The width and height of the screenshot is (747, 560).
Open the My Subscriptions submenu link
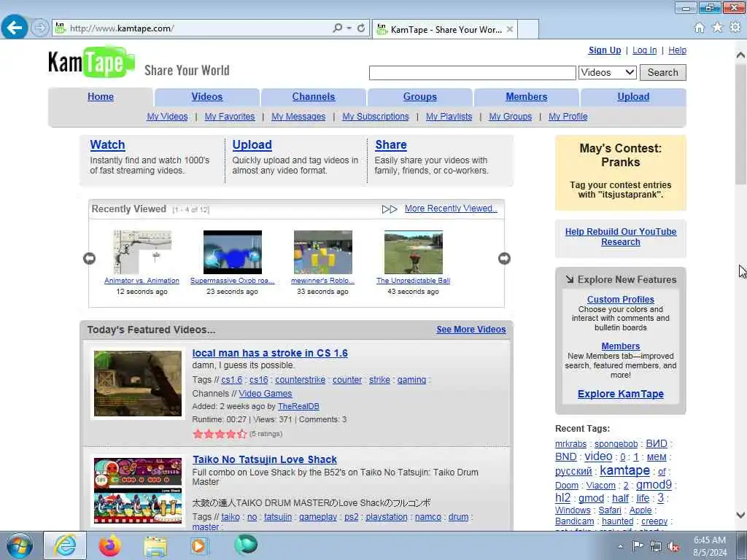pos(376,117)
